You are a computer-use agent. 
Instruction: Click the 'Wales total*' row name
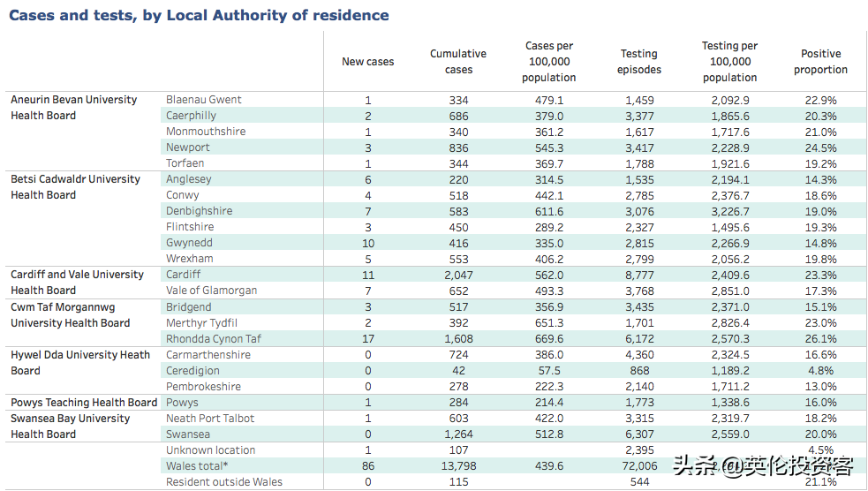(x=197, y=466)
